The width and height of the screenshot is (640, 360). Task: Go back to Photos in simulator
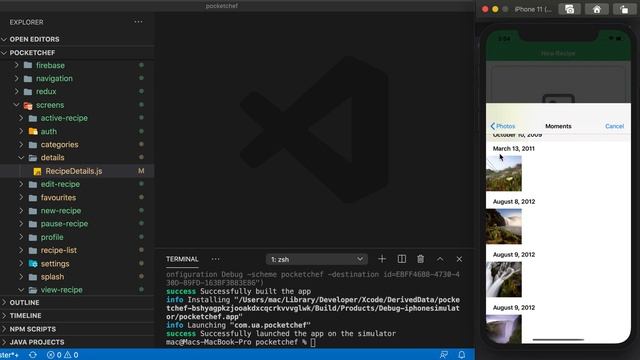pyautogui.click(x=503, y=126)
